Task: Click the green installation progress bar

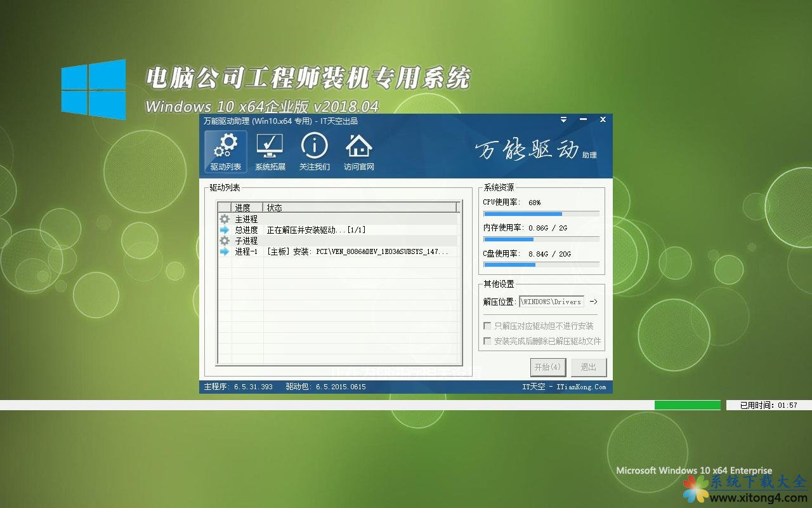Action: 687,405
